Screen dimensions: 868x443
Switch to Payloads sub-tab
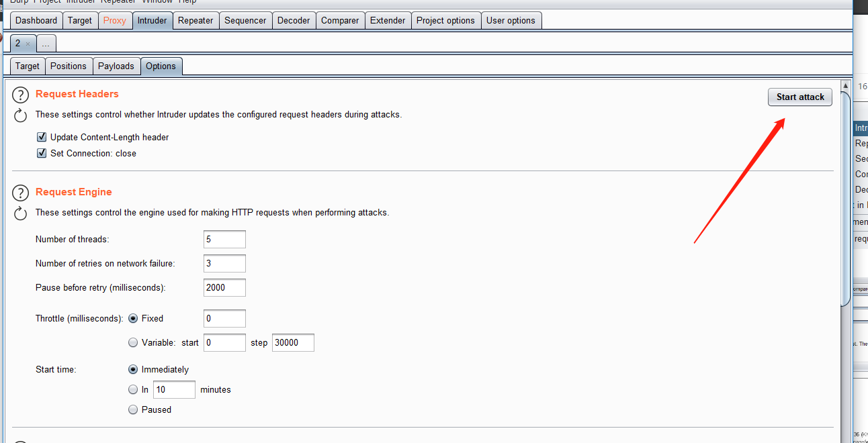click(x=116, y=66)
